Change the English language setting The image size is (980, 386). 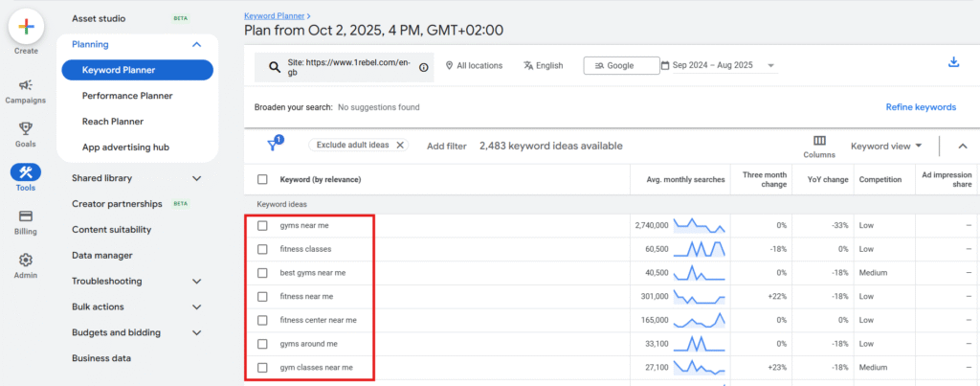[544, 66]
